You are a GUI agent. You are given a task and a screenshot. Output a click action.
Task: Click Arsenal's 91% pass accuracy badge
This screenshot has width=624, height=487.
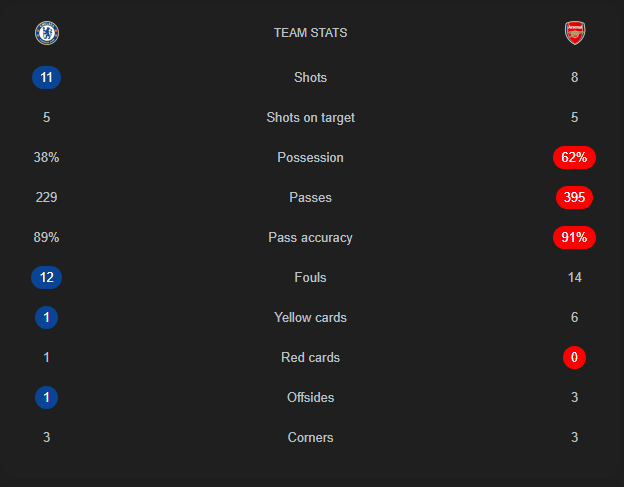[x=575, y=237]
